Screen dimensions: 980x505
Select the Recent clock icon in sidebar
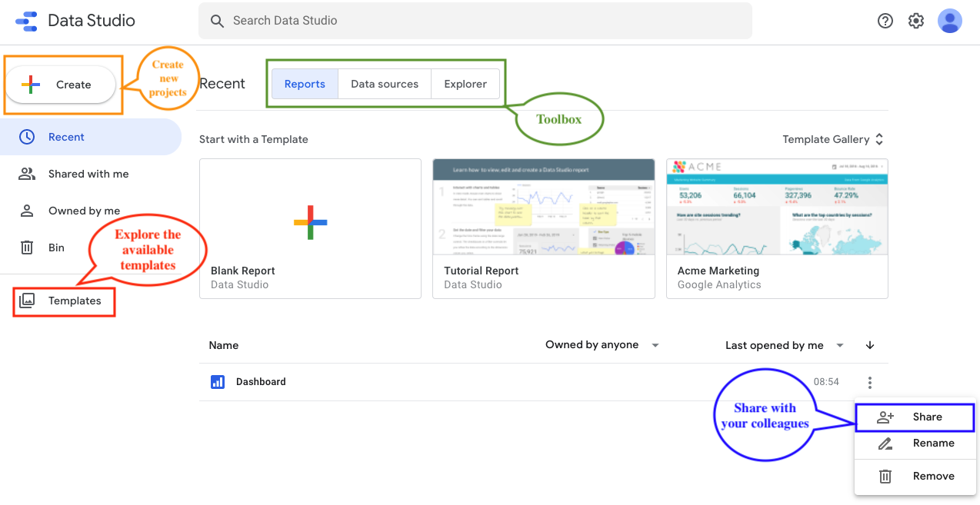point(27,136)
